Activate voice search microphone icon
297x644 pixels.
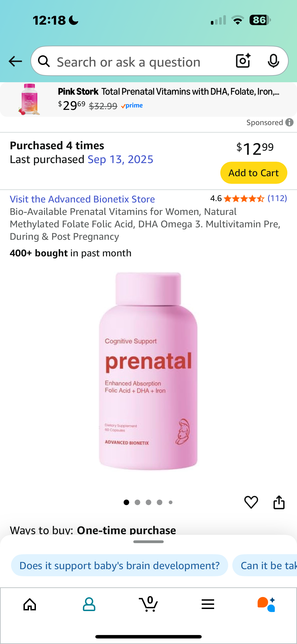pyautogui.click(x=273, y=61)
